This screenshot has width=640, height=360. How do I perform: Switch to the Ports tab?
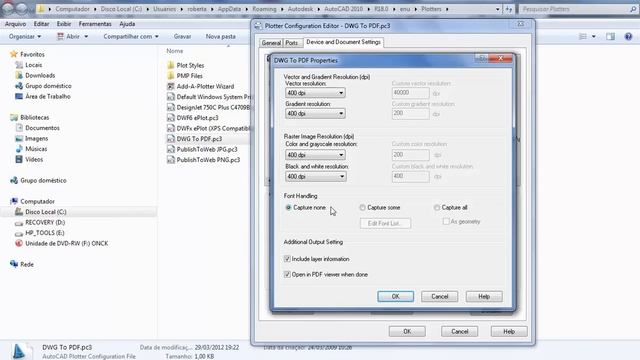(291, 42)
